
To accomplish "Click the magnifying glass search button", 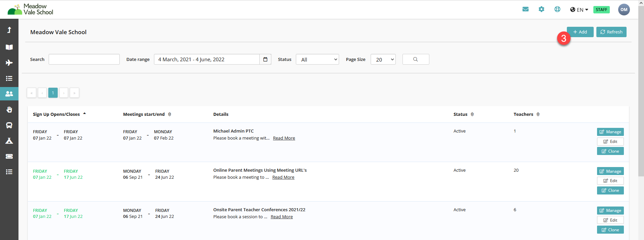I will tap(416, 59).
